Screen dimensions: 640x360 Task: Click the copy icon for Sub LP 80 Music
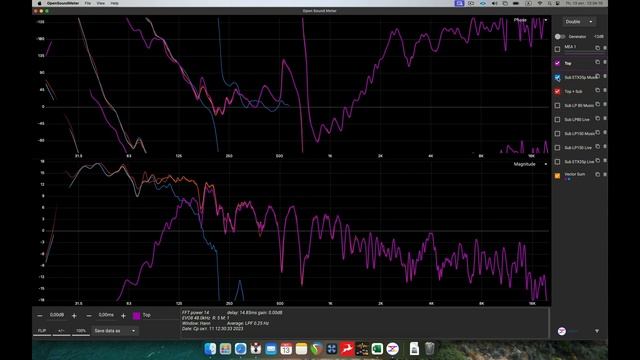598,104
